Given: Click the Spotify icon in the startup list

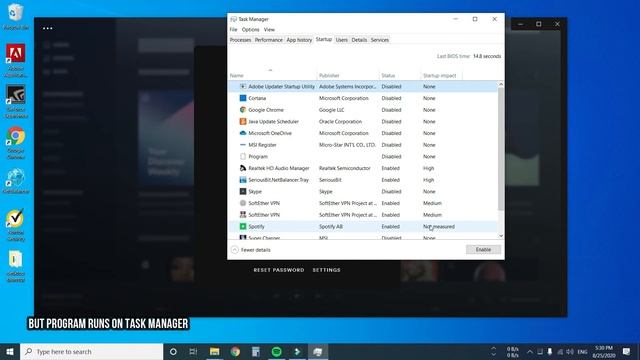Looking at the screenshot, I should click(x=243, y=226).
